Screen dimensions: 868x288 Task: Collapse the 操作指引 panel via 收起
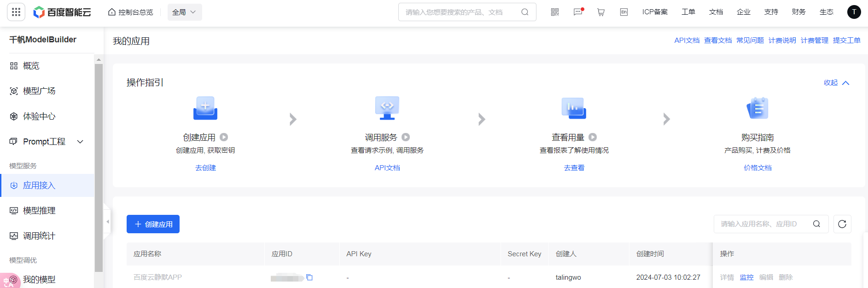836,83
